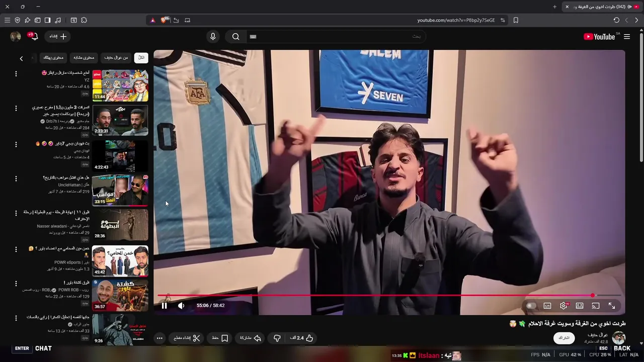The image size is (644, 362).
Task: Open the site settings tune icon
Action: (503, 20)
